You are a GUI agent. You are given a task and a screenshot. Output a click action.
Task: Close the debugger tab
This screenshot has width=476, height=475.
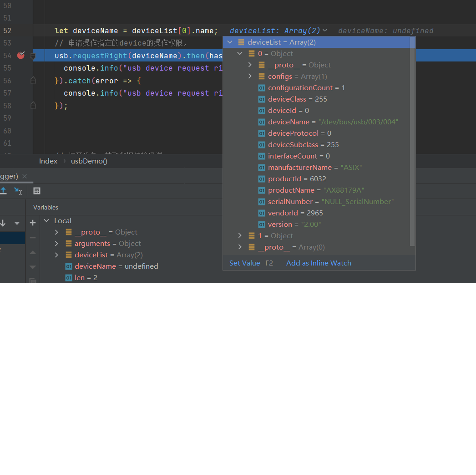point(25,176)
